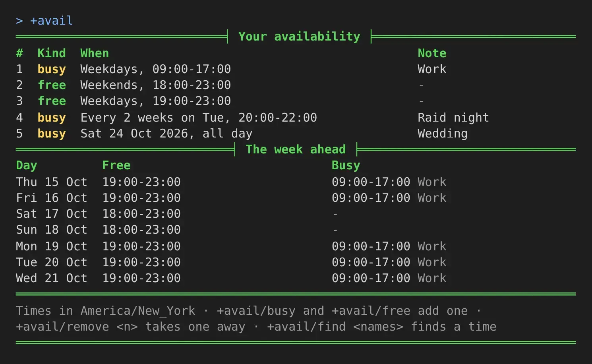This screenshot has width=592, height=364.
Task: Click the 'Day' column header
Action: tap(27, 165)
